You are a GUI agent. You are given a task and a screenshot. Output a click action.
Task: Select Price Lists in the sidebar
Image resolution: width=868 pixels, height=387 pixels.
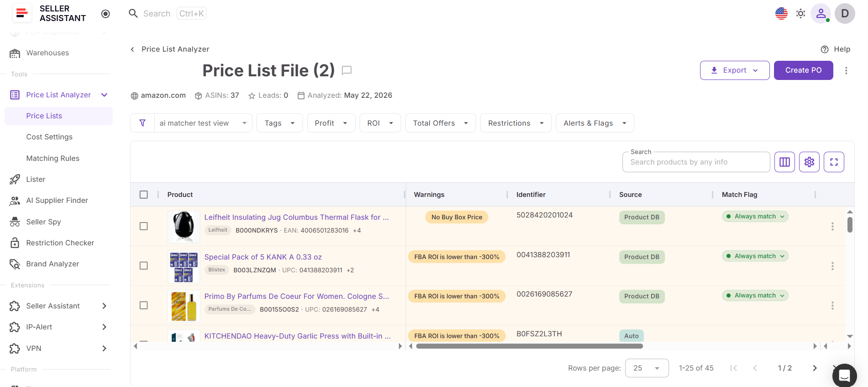(x=58, y=116)
